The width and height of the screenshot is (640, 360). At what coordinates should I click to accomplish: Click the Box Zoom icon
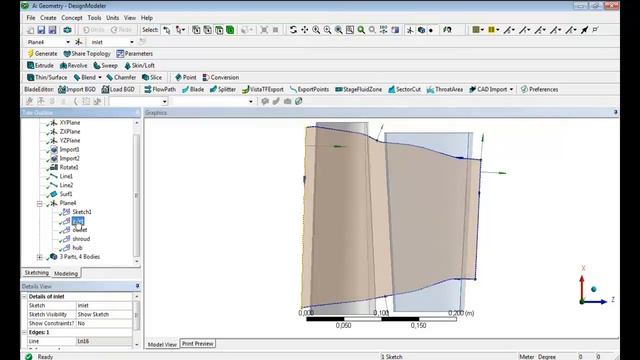350,30
